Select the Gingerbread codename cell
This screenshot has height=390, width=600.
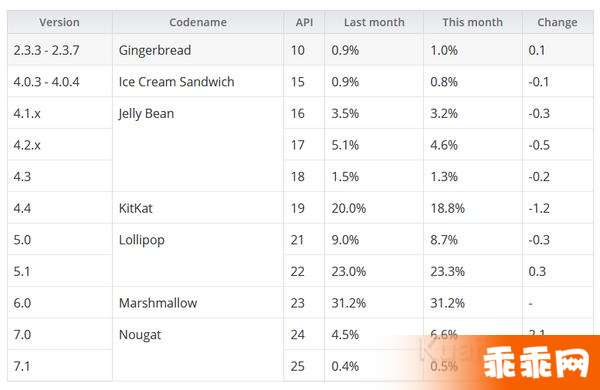[x=198, y=50]
